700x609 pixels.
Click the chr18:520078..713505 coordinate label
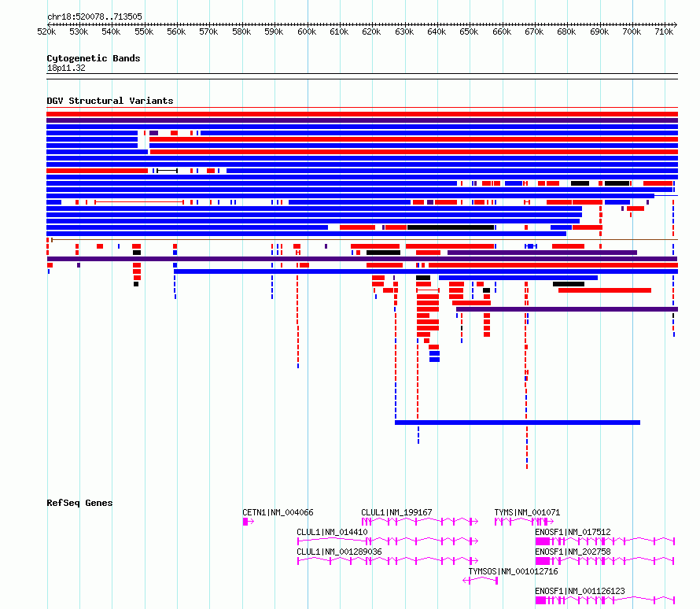point(94,17)
